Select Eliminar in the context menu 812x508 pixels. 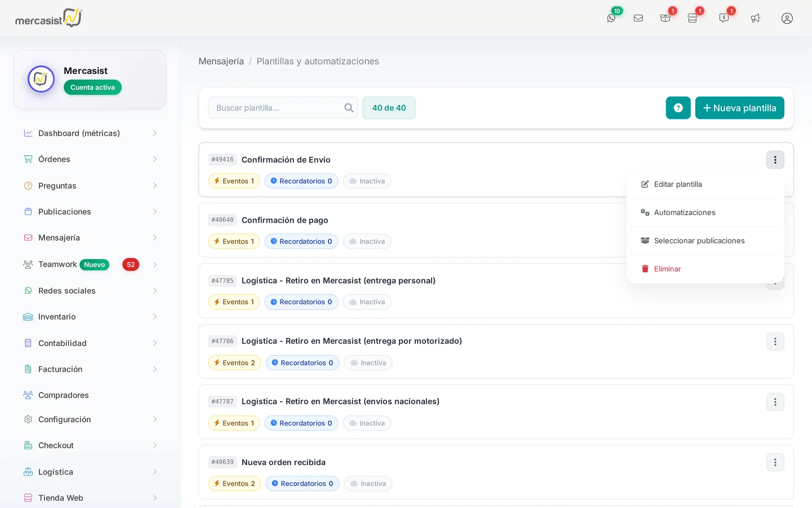pyautogui.click(x=705, y=269)
